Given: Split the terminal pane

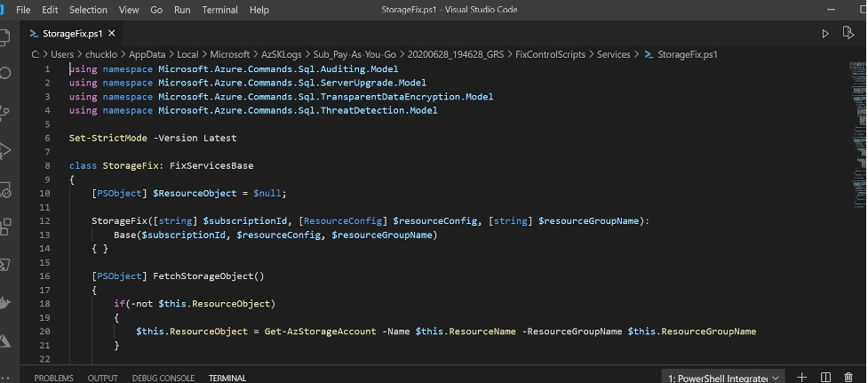Looking at the screenshot, I should point(825,378).
